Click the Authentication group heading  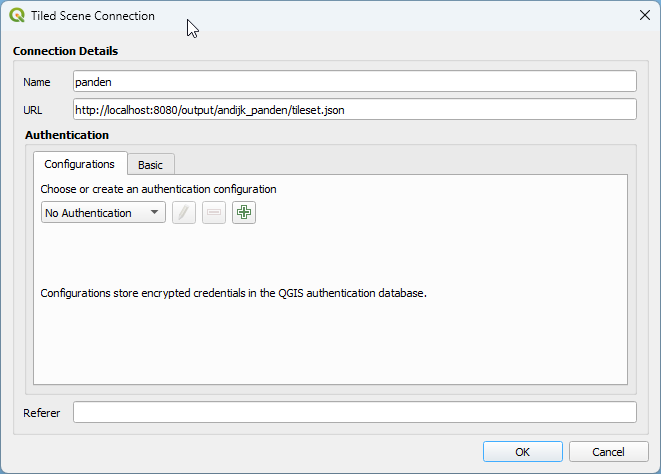(x=67, y=135)
